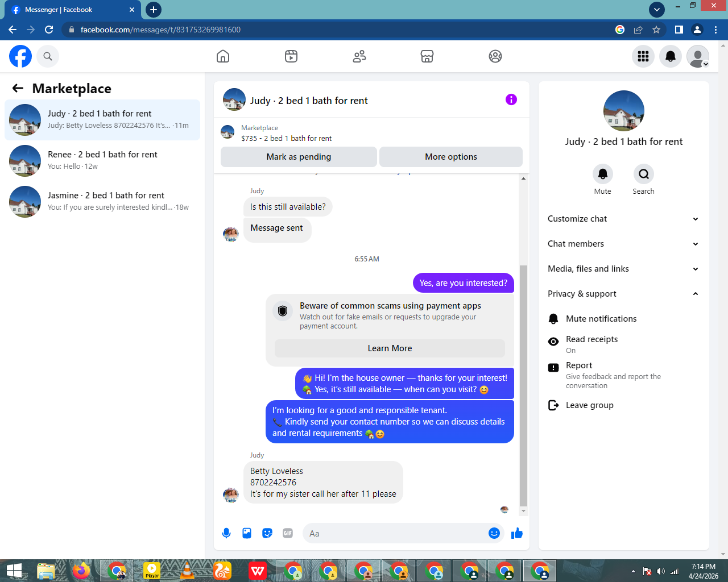Open the Groups icon in top navigation

[x=495, y=56]
